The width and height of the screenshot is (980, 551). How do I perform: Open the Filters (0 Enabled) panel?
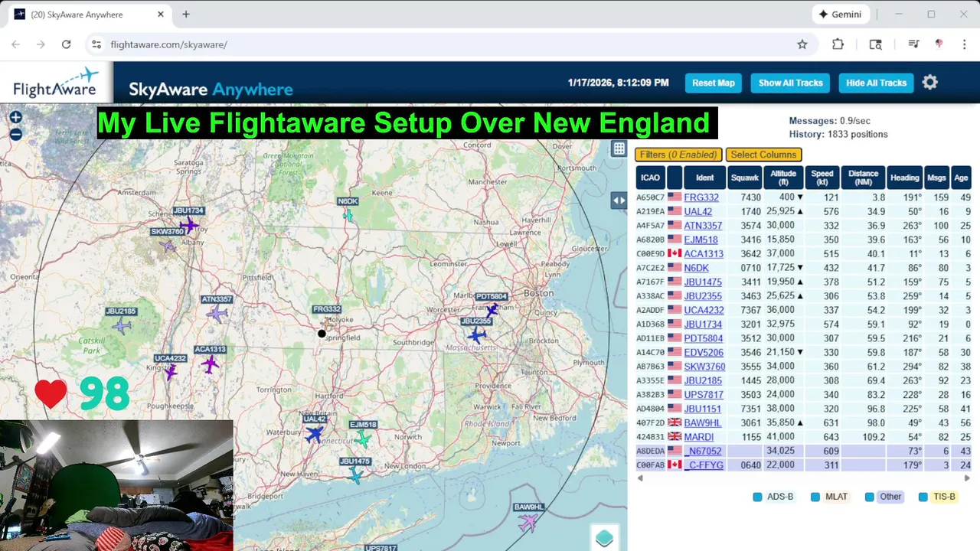coord(678,155)
